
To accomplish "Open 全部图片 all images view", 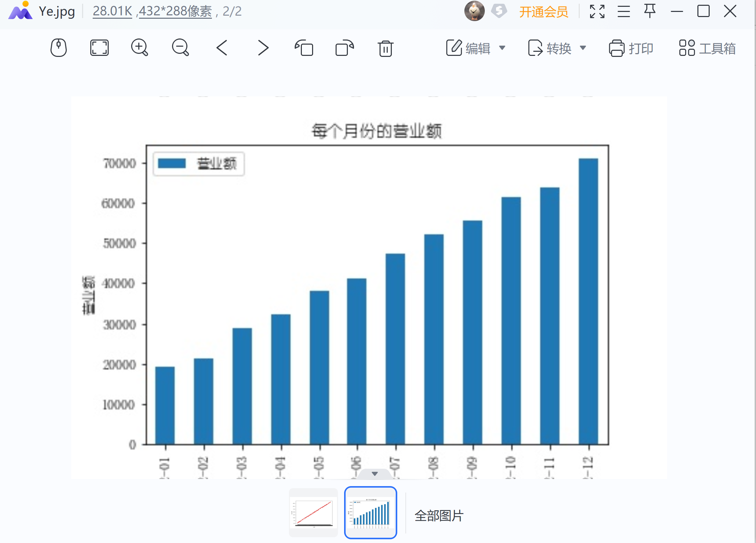I will coord(439,516).
